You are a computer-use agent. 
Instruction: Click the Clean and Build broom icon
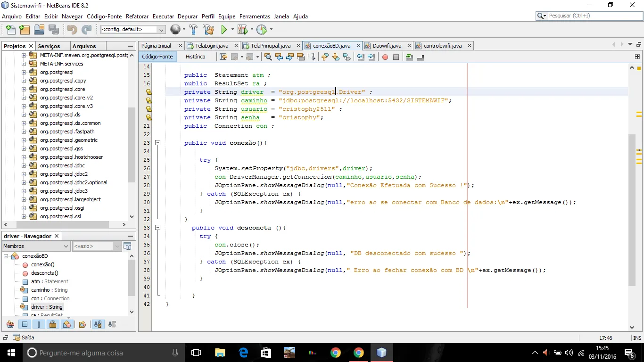point(209,30)
